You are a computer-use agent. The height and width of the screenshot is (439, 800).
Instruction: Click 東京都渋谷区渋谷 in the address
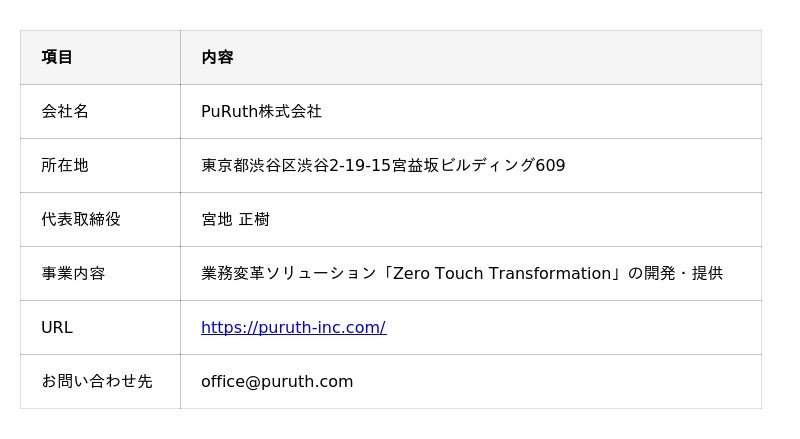(x=265, y=165)
